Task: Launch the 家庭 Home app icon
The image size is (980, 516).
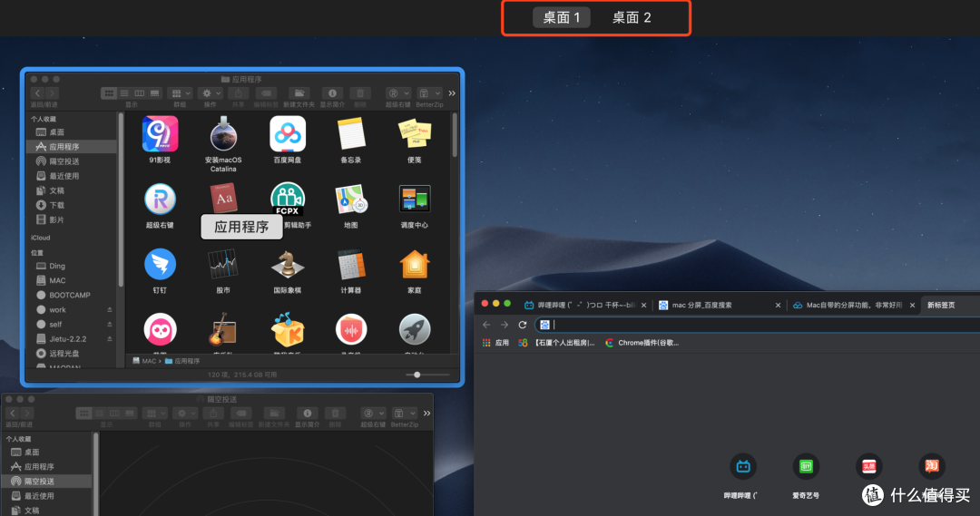Action: pos(415,264)
